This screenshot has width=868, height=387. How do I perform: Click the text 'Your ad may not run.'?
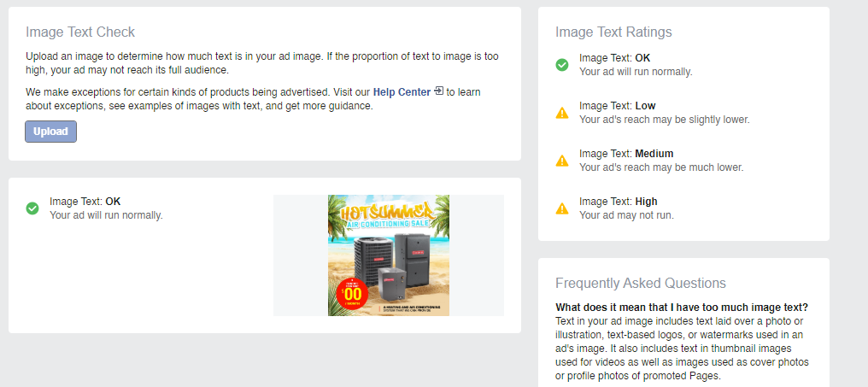pos(626,215)
